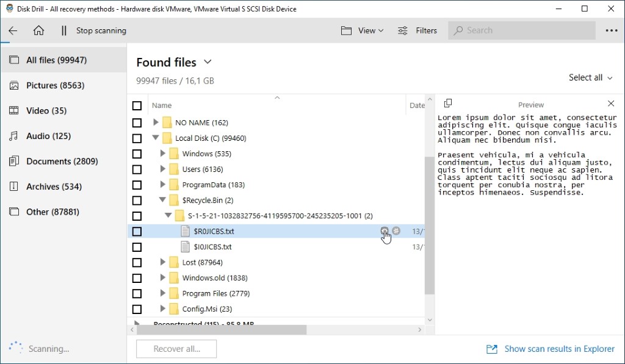The image size is (625, 364).
Task: Click the scroll-right arrow of the file list
Action: [x=420, y=330]
